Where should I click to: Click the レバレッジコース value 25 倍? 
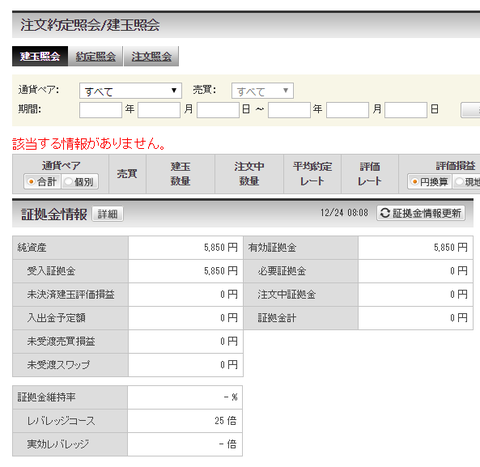click(225, 421)
